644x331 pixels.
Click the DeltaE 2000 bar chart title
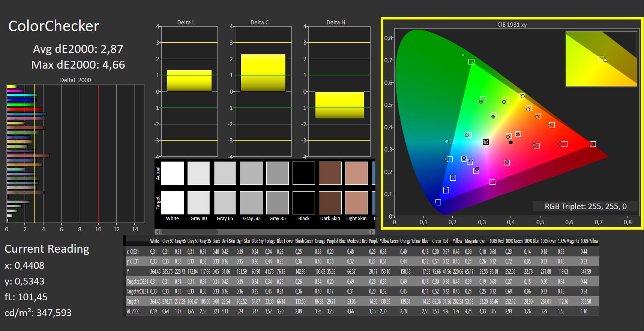75,80
